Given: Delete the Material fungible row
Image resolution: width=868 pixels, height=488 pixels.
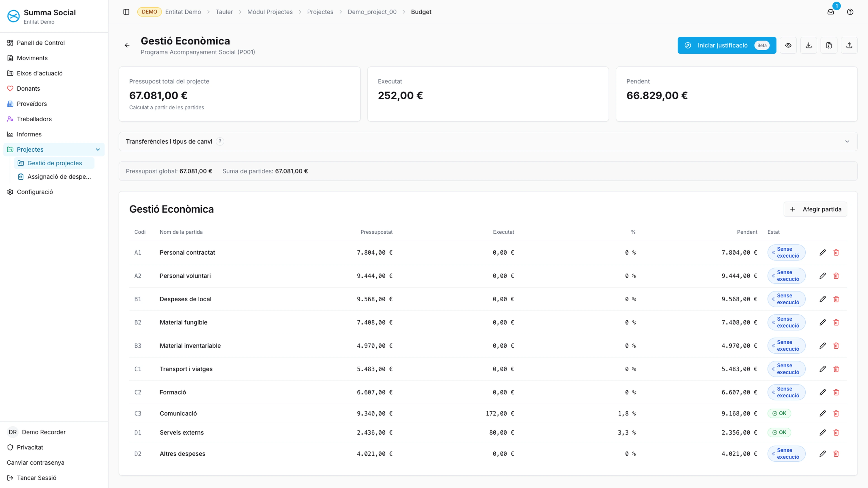Looking at the screenshot, I should pos(836,322).
